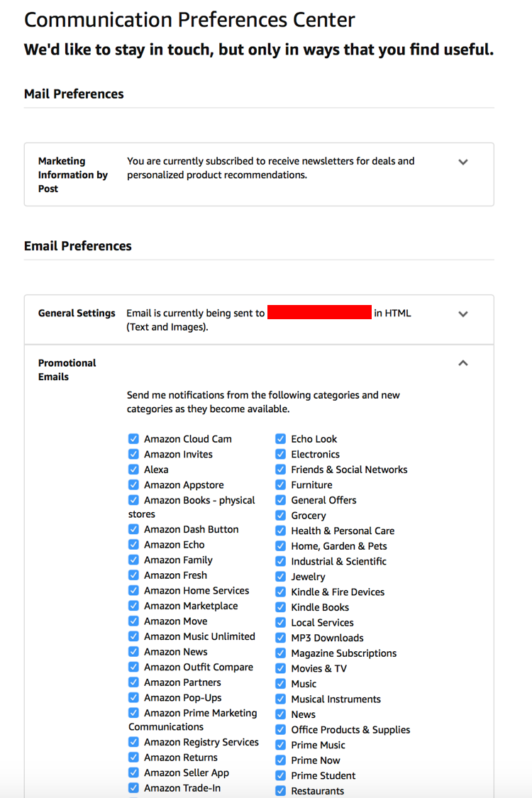Expand the Marketing Information by Post section
This screenshot has width=532, height=798.
[x=462, y=162]
